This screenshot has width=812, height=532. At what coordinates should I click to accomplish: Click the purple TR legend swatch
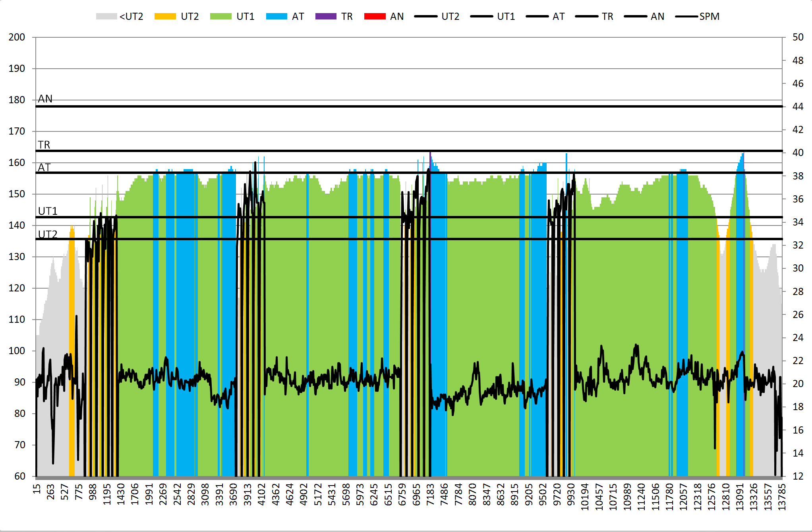click(326, 16)
